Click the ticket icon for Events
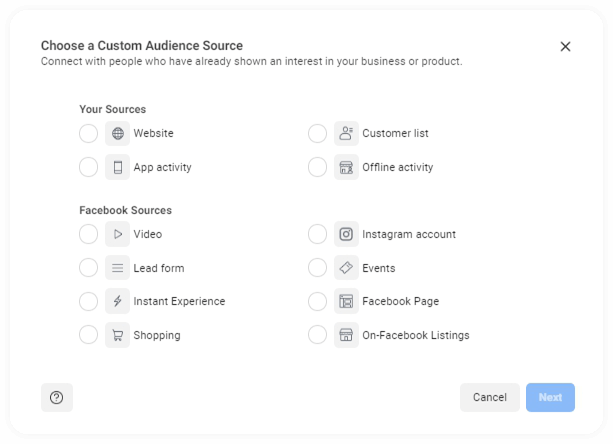613x444 pixels. pos(346,268)
